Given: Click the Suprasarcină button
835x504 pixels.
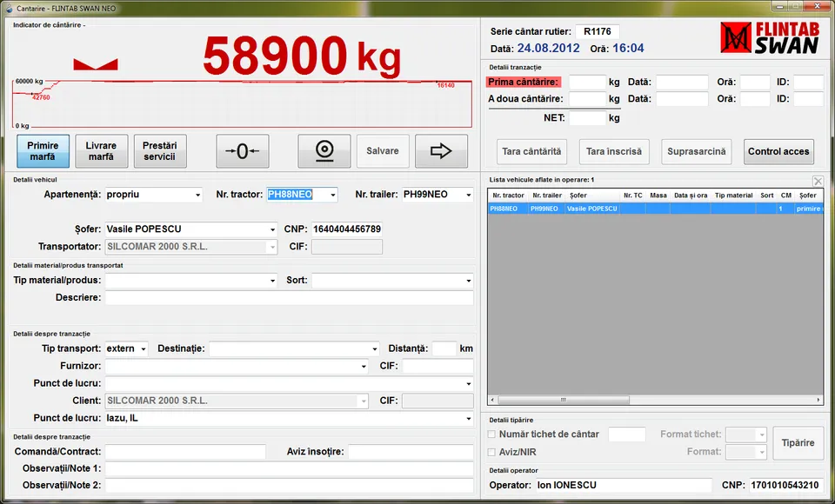Looking at the screenshot, I should pyautogui.click(x=697, y=152).
